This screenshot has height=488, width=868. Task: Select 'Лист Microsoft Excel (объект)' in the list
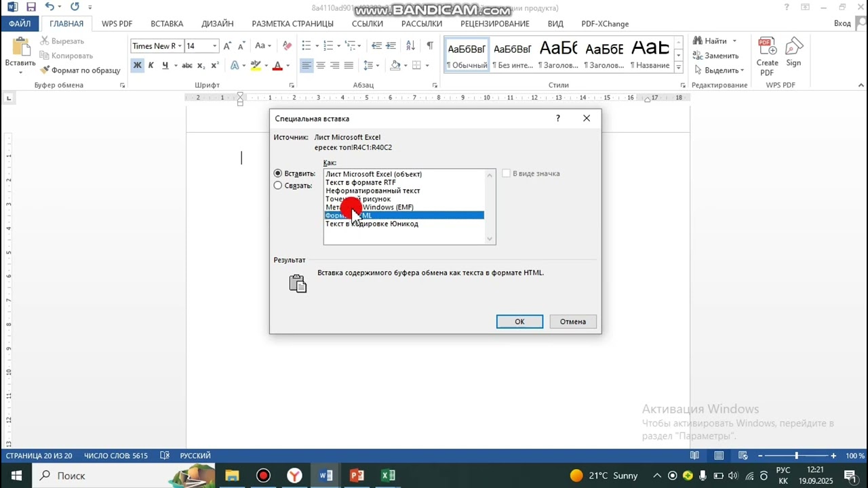click(x=374, y=174)
